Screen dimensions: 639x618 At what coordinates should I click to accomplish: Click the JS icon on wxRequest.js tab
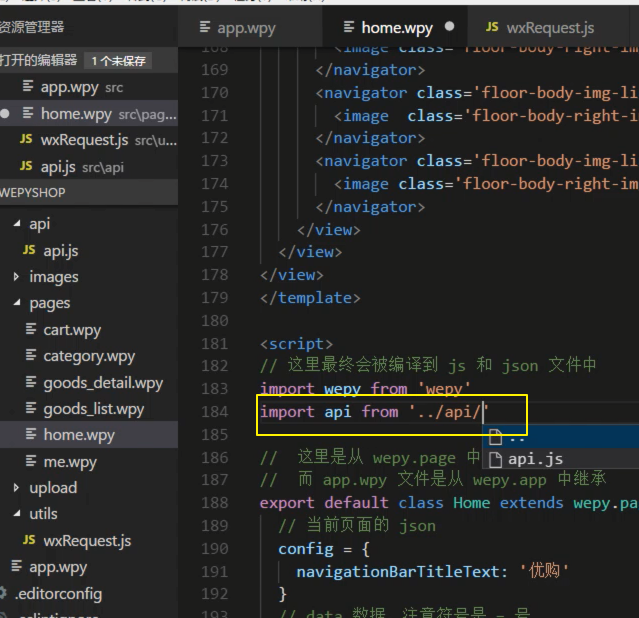click(492, 27)
